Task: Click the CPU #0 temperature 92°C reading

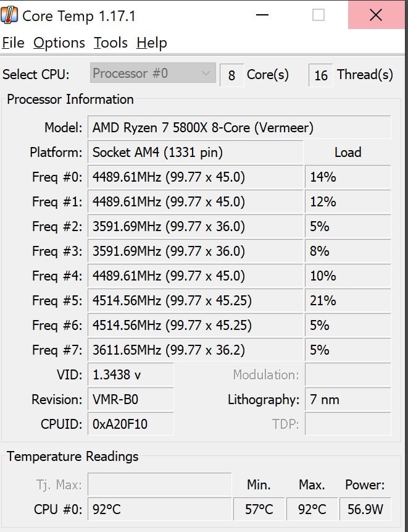Action: (159, 510)
